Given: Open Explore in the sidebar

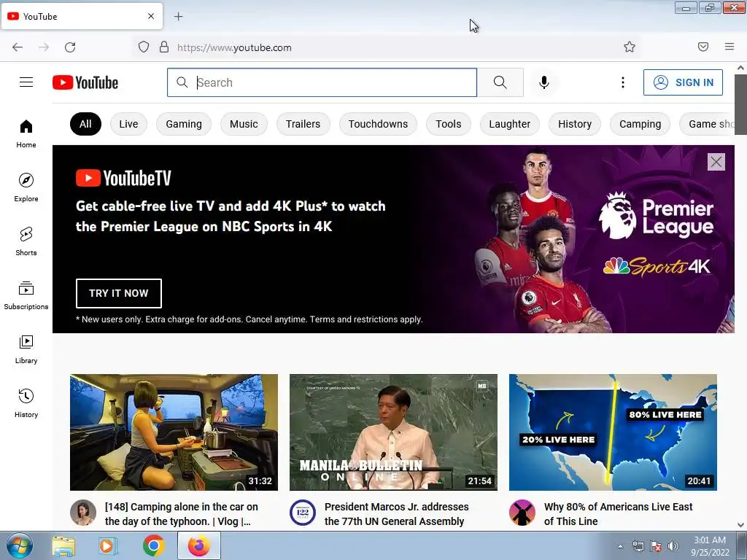Looking at the screenshot, I should point(26,187).
